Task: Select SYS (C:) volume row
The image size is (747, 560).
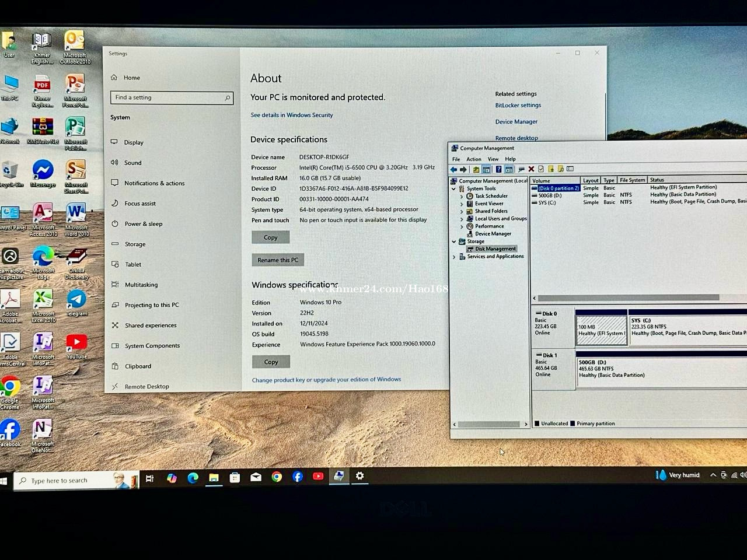Action: pos(547,203)
